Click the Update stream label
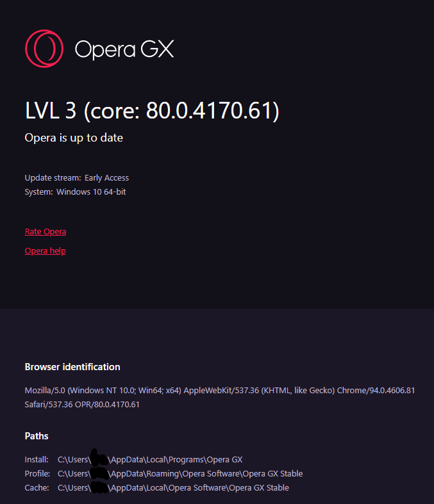 click(x=53, y=178)
